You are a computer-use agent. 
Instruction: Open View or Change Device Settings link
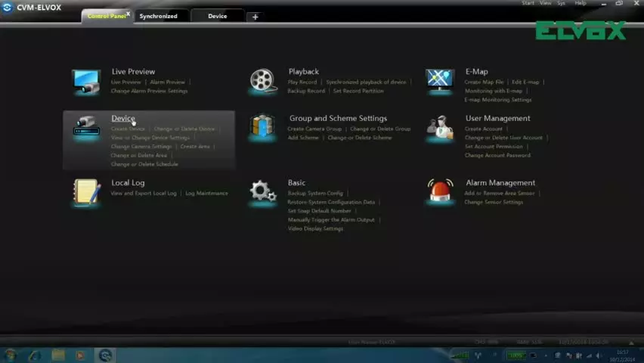click(150, 138)
